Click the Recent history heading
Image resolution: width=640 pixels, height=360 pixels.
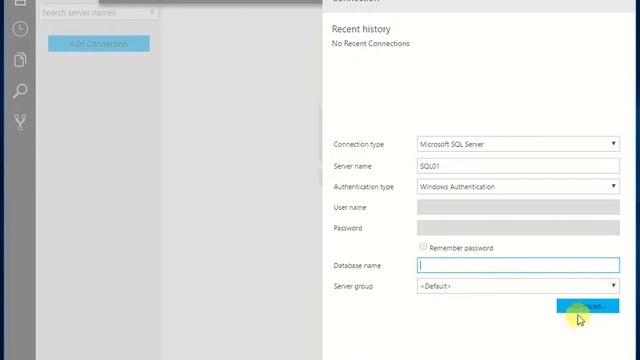(361, 29)
